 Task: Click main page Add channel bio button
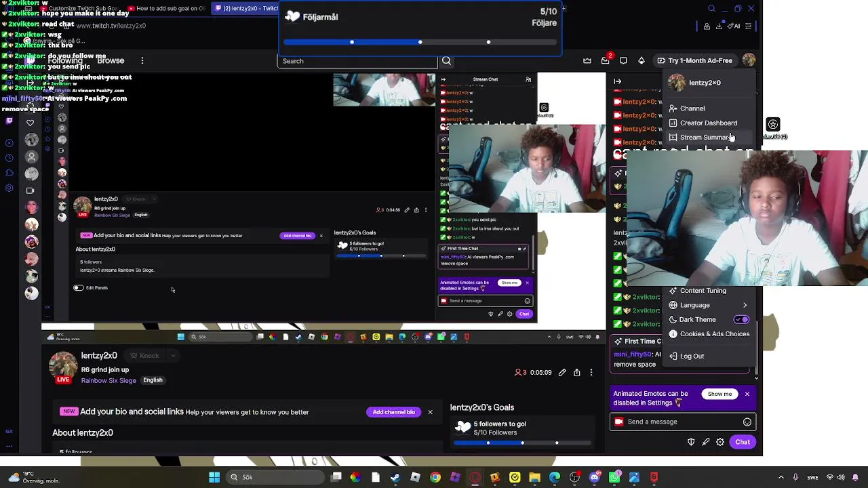pyautogui.click(x=394, y=412)
